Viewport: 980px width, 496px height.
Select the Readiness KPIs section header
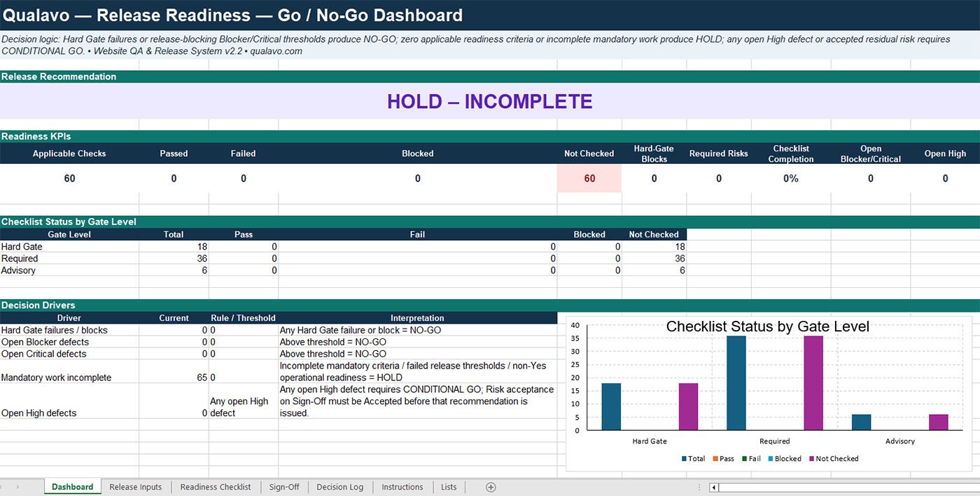(490, 137)
